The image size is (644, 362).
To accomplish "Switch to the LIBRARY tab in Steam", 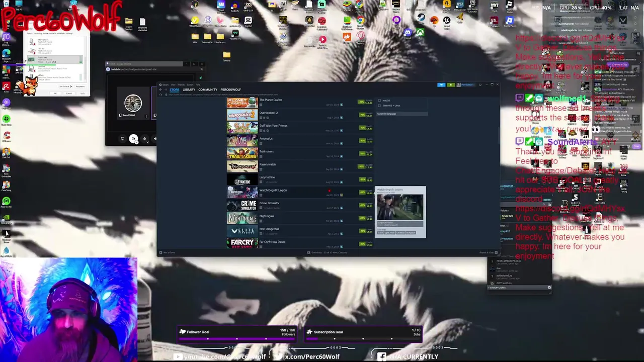I will click(189, 89).
